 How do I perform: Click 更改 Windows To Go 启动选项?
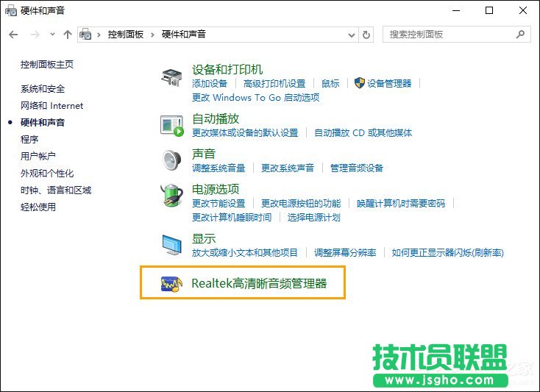pyautogui.click(x=255, y=97)
